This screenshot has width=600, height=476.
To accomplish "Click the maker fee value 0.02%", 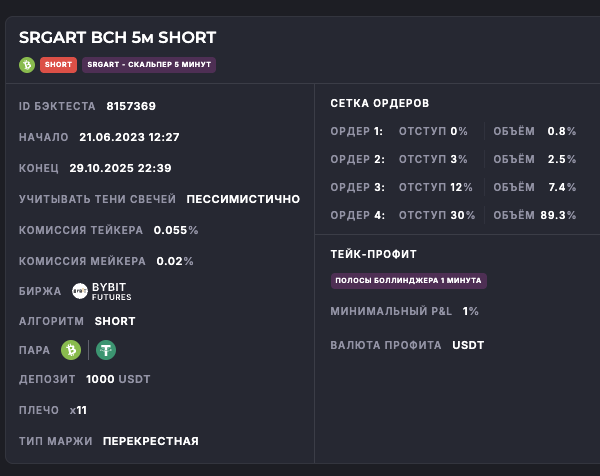I will click(175, 261).
